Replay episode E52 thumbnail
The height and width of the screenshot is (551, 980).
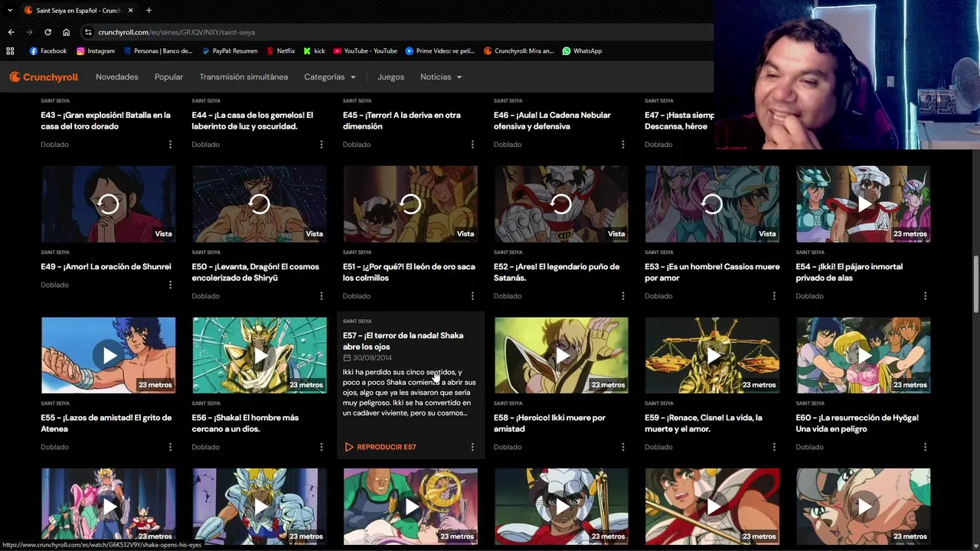pyautogui.click(x=560, y=204)
